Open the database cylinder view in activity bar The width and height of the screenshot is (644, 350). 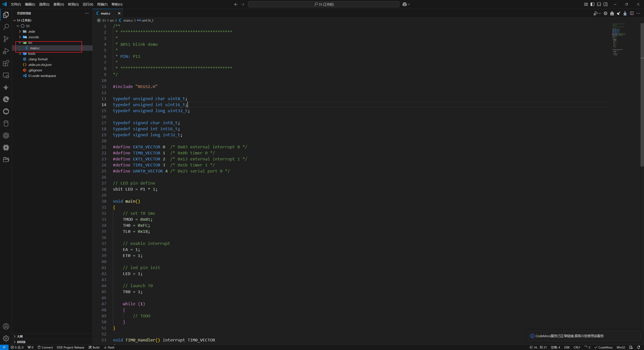pyautogui.click(x=6, y=123)
